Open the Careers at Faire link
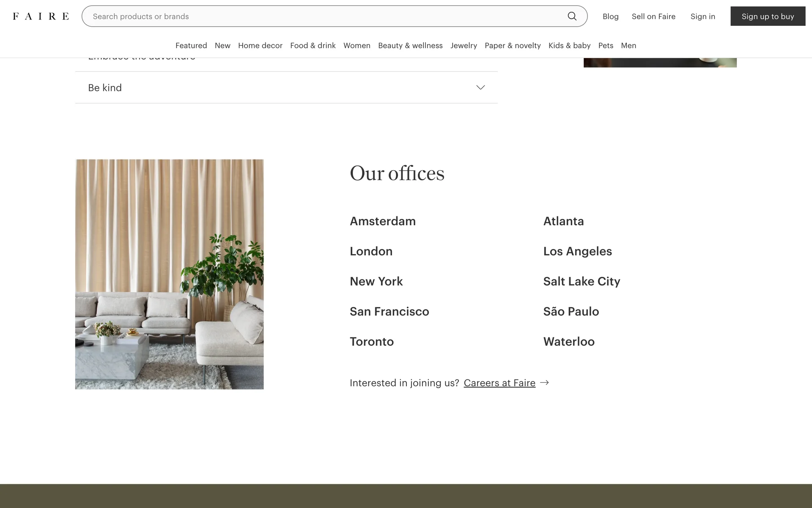The height and width of the screenshot is (508, 812). (499, 383)
